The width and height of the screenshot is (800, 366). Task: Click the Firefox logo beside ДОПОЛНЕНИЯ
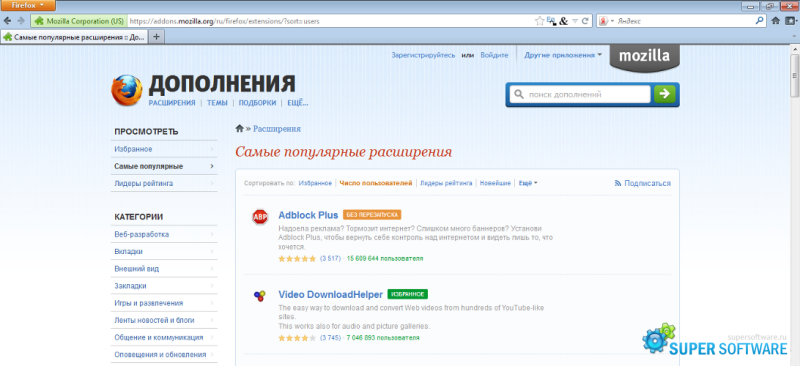[127, 90]
